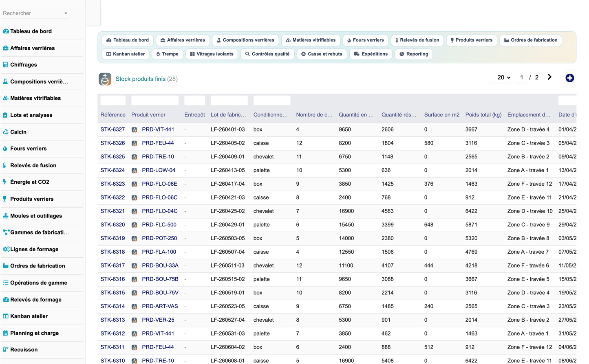589x364 pixels.
Task: Click product icon beside PRD-VIT-441 first row
Action: (x=134, y=130)
